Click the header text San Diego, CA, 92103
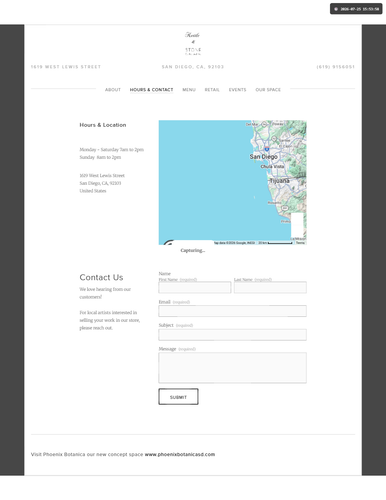The height and width of the screenshot is (500, 386). point(193,67)
